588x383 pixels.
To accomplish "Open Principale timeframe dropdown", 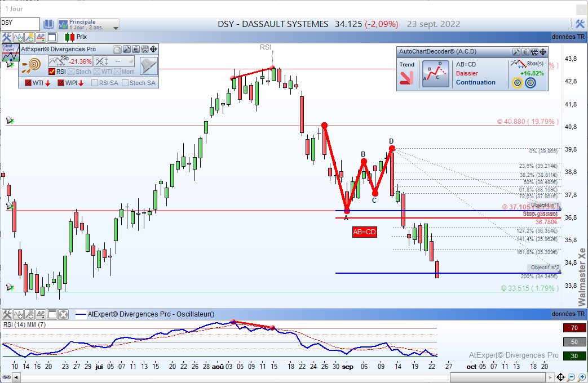I will 89,24.
